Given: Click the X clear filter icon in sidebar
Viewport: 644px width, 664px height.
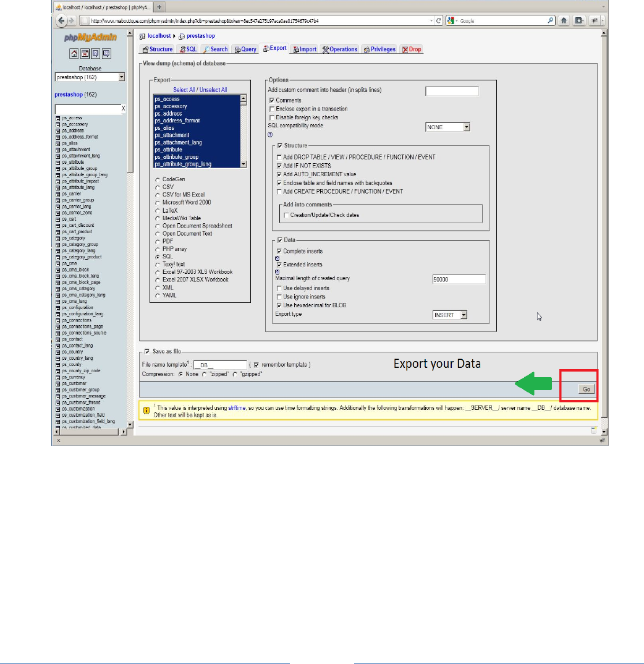Looking at the screenshot, I should tap(123, 108).
